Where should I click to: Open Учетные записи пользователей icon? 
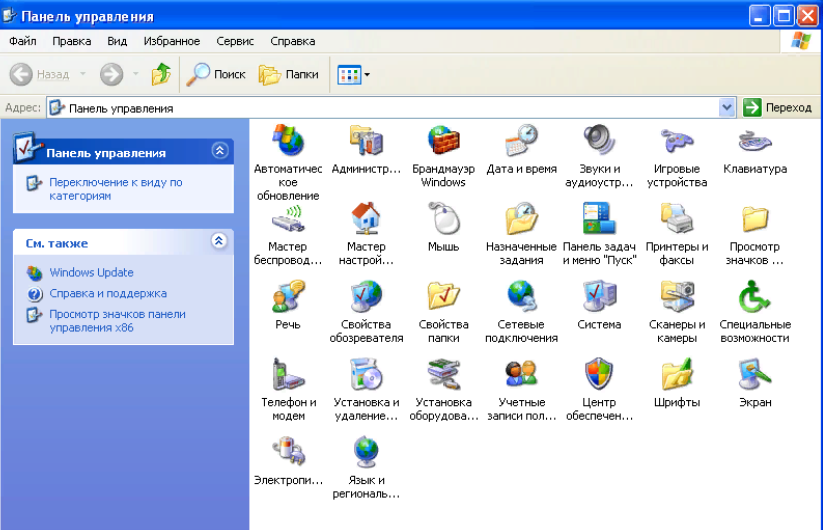pyautogui.click(x=521, y=374)
